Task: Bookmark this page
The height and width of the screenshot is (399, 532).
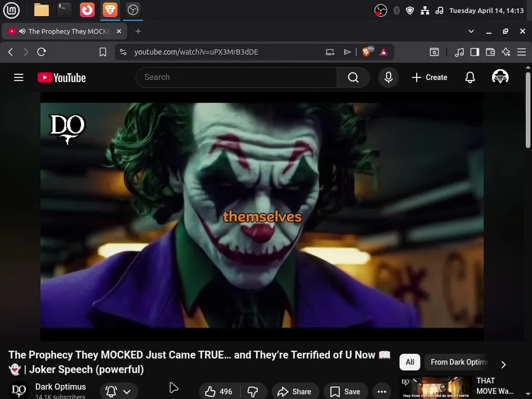Action: (x=103, y=52)
